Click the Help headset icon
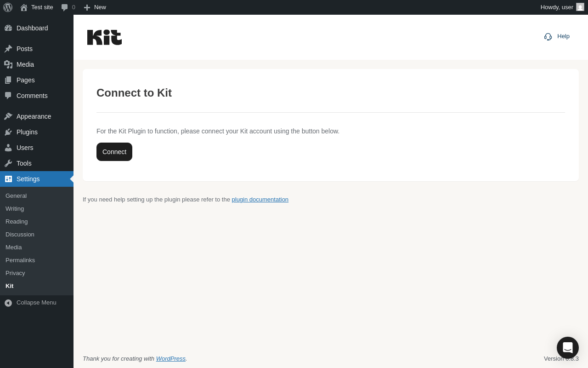Screen dimensions: 588x368 548,36
